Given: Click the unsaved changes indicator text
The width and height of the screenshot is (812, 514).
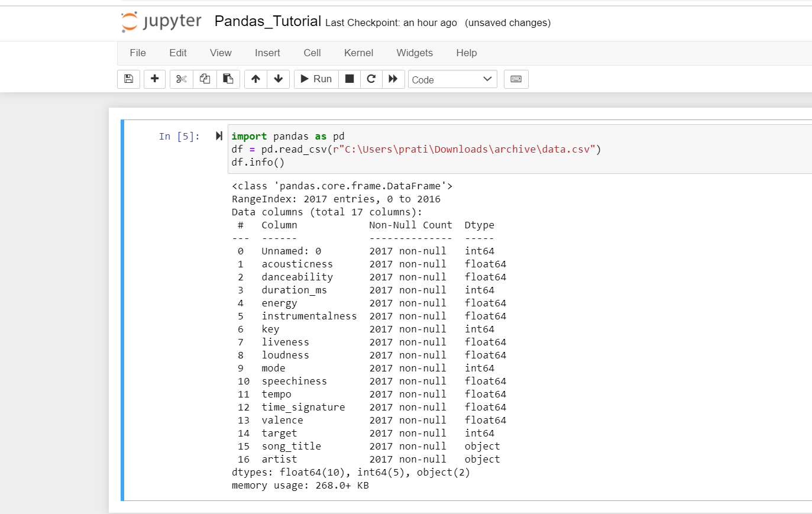Looking at the screenshot, I should pos(508,22).
